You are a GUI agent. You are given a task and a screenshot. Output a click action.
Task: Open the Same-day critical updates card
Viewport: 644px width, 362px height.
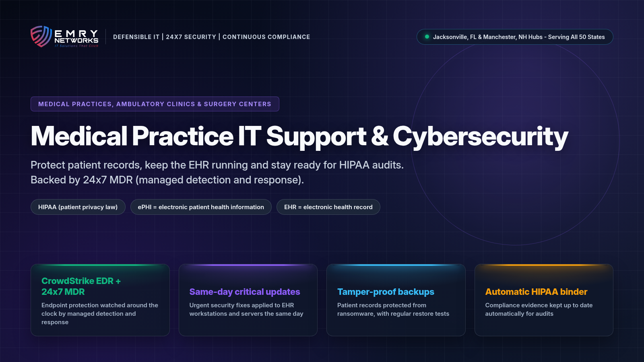click(x=248, y=300)
